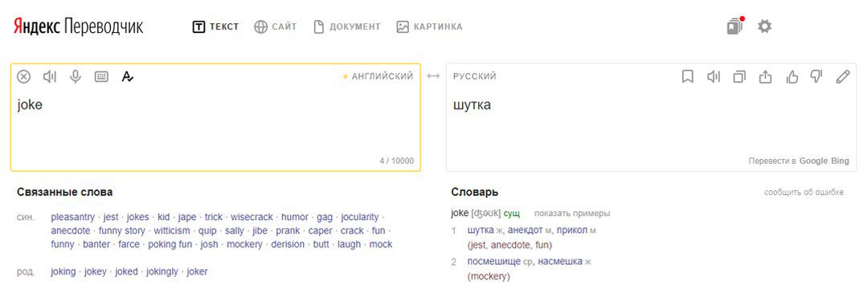Copy the translated text
The height and width of the screenshot is (289, 868).
point(739,77)
